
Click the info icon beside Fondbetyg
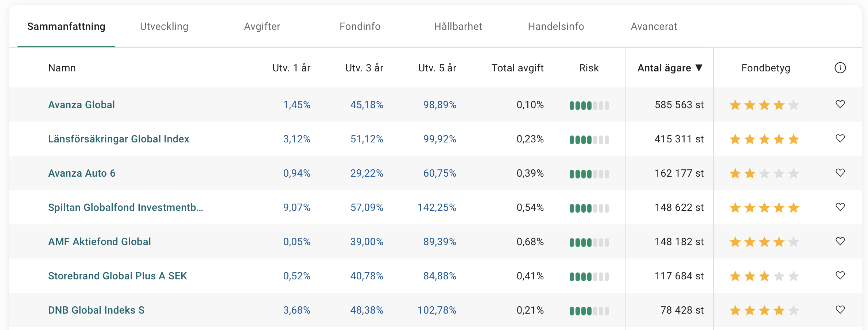click(x=840, y=68)
